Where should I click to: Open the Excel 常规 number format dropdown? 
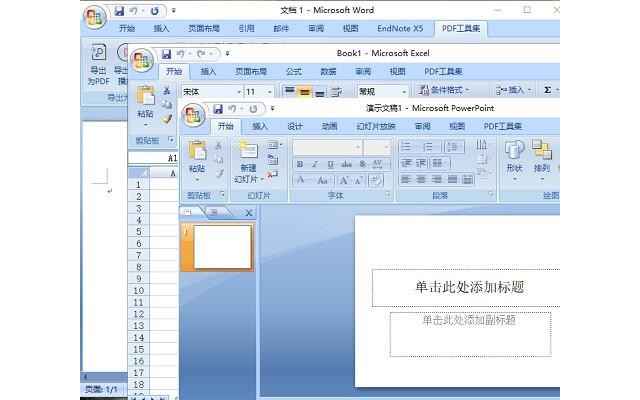[404, 92]
